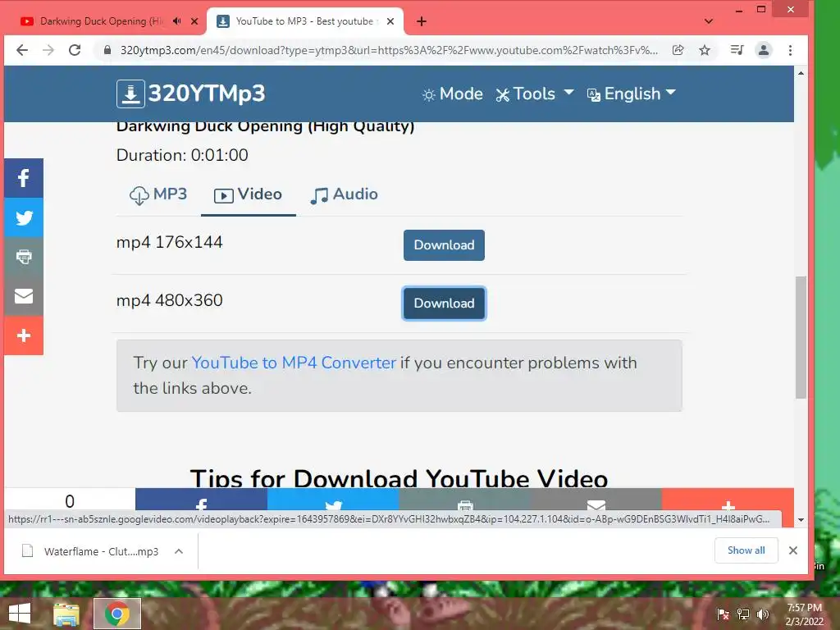
Task: Click the Action Center flag tray icon
Action: [723, 614]
